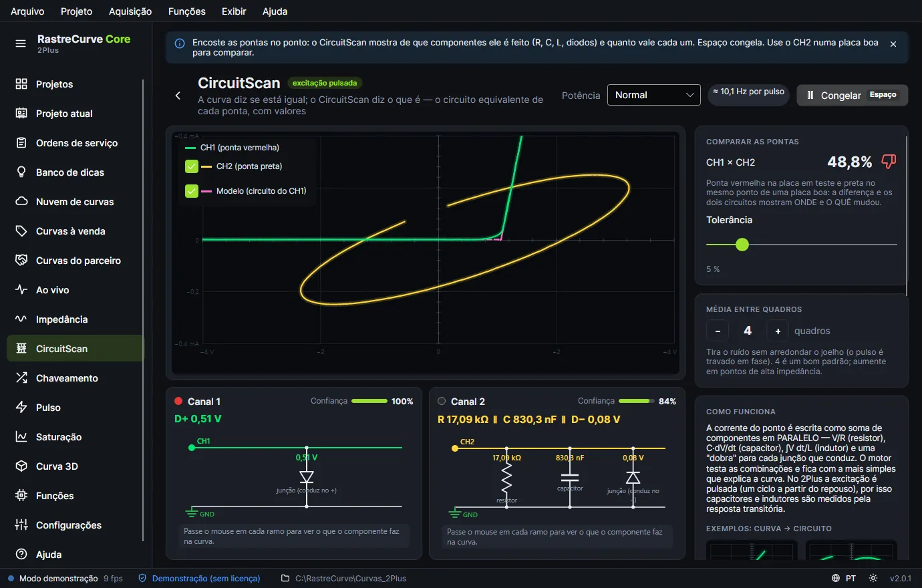Open the Chaveamento tool
Image resolution: width=922 pixels, height=588 pixels.
click(x=75, y=378)
